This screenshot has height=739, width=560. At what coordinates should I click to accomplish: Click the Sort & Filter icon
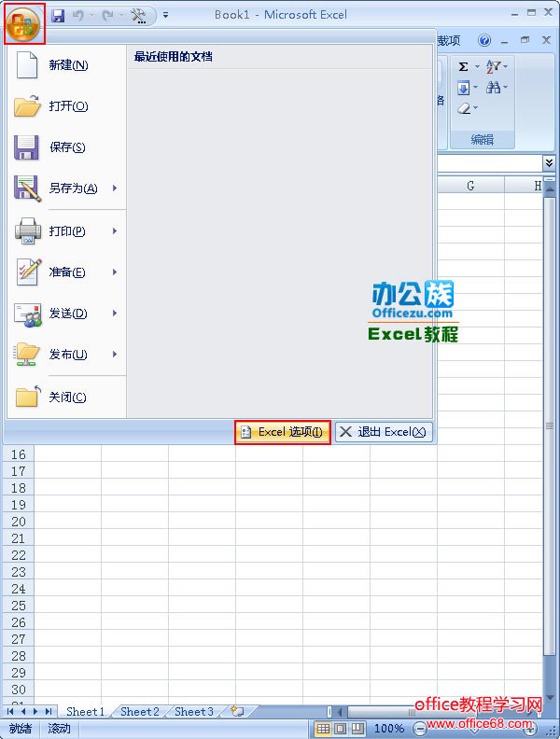click(493, 66)
